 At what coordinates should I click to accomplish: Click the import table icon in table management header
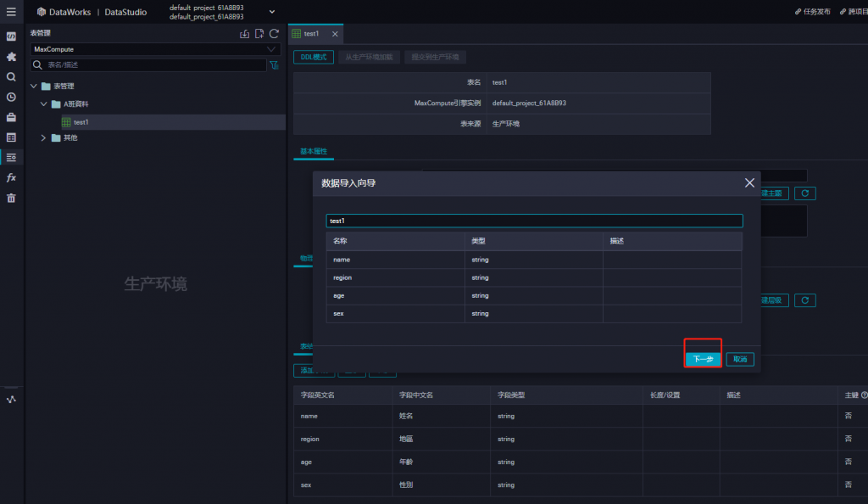click(244, 34)
